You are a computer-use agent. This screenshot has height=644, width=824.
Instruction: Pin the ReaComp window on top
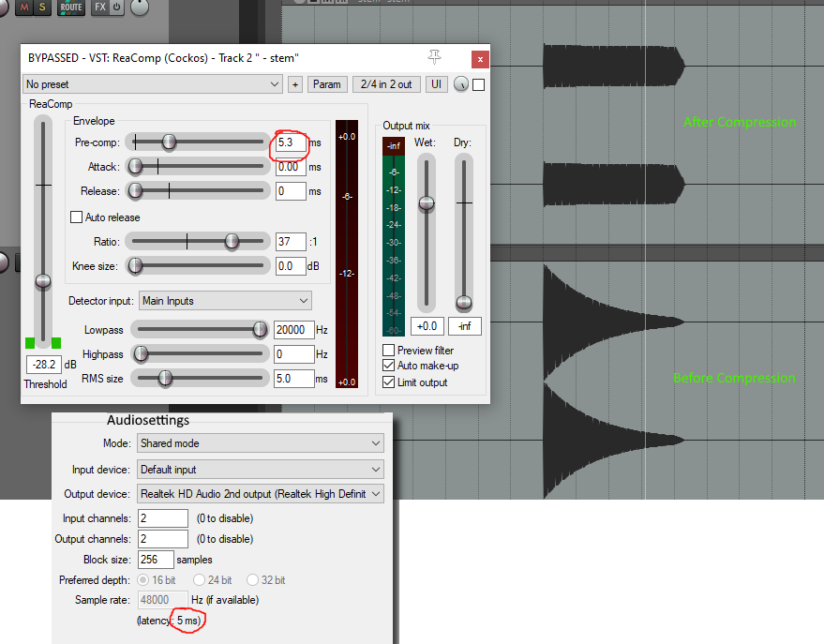click(435, 57)
